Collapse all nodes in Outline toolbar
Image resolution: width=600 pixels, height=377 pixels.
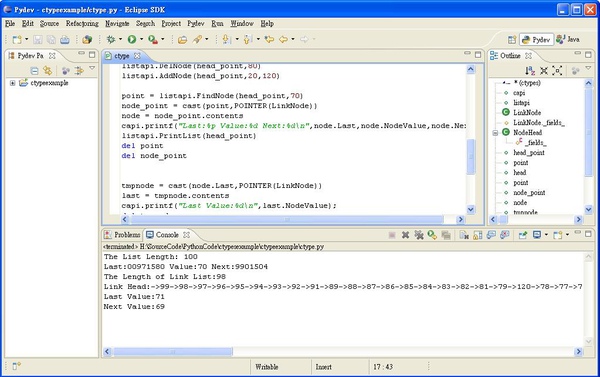[x=544, y=70]
